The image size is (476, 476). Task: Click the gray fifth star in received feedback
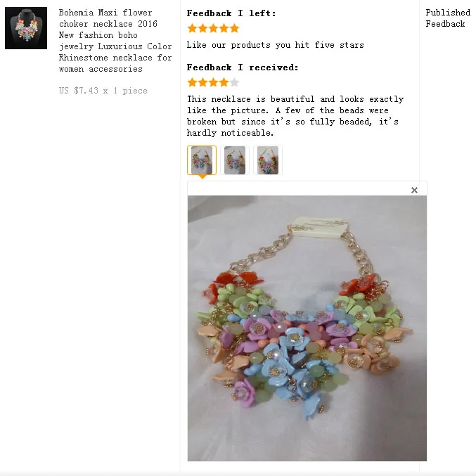[234, 82]
